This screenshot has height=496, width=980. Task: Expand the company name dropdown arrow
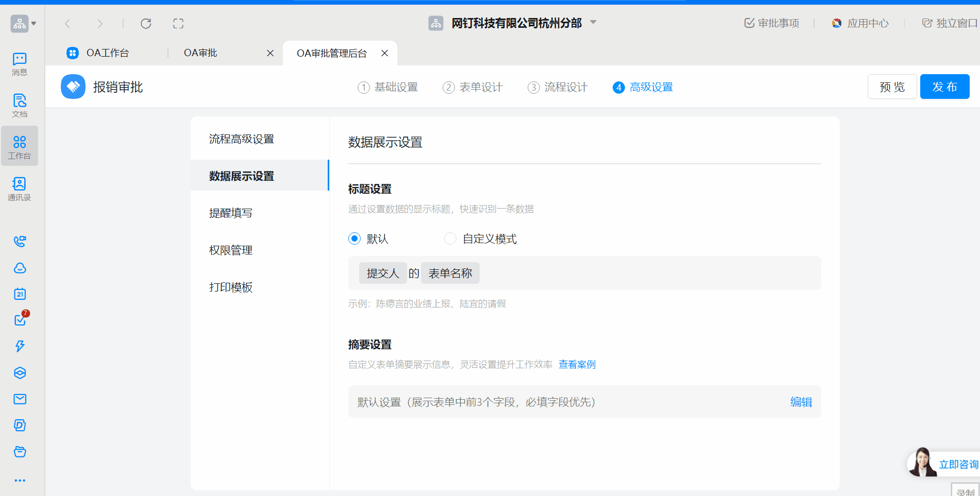(593, 23)
